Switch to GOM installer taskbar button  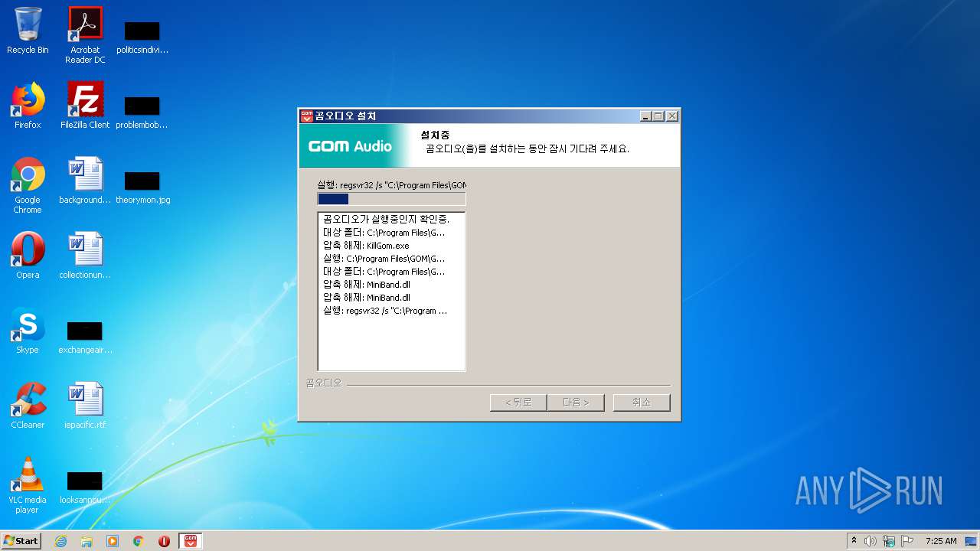click(191, 541)
